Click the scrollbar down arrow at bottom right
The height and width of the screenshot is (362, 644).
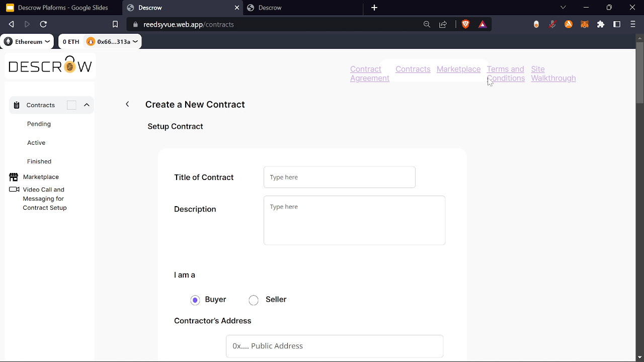(x=639, y=357)
